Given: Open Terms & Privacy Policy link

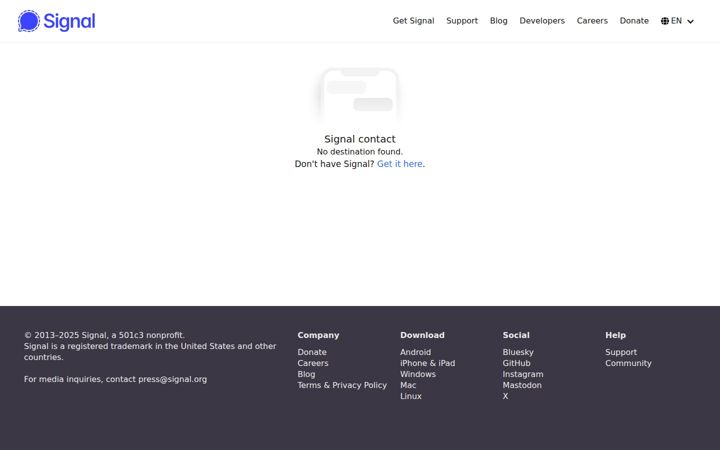Looking at the screenshot, I should pos(342,385).
